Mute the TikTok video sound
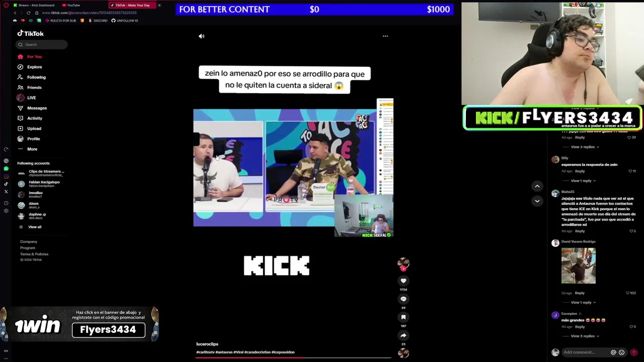The height and width of the screenshot is (362, 644). click(201, 36)
